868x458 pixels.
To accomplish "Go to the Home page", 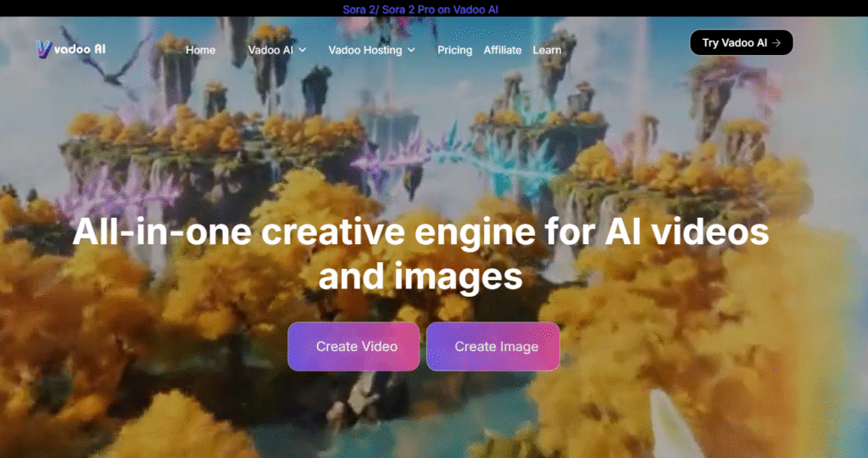I will coord(200,50).
